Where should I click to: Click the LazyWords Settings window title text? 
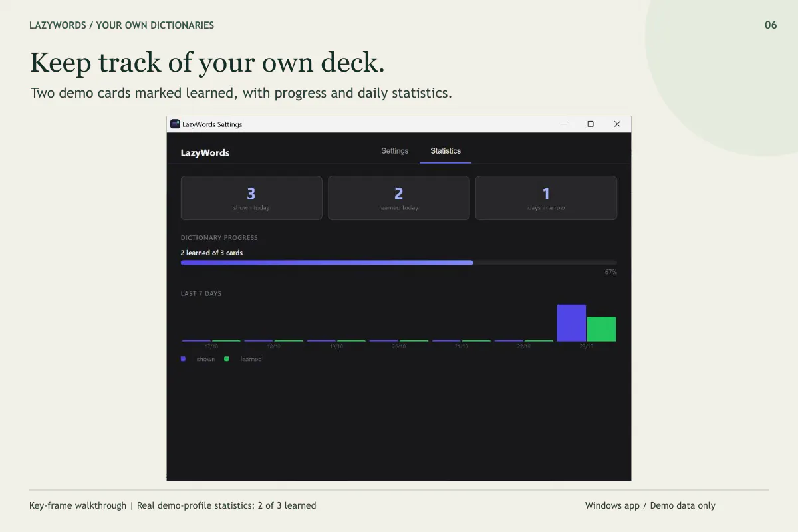(212, 124)
